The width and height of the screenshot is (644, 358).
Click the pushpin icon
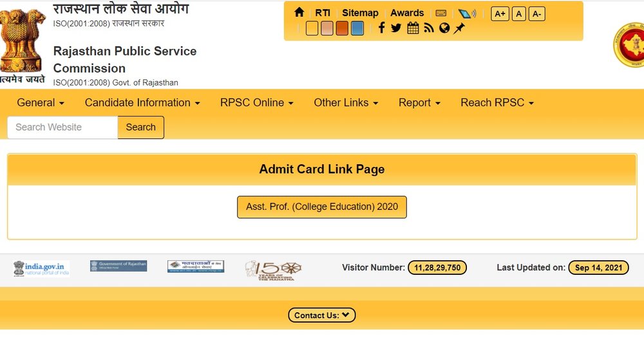point(459,28)
